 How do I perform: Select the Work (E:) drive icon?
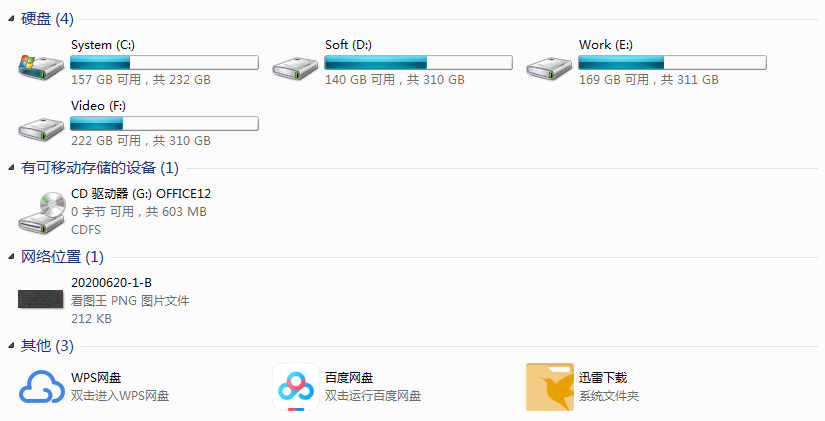click(549, 68)
